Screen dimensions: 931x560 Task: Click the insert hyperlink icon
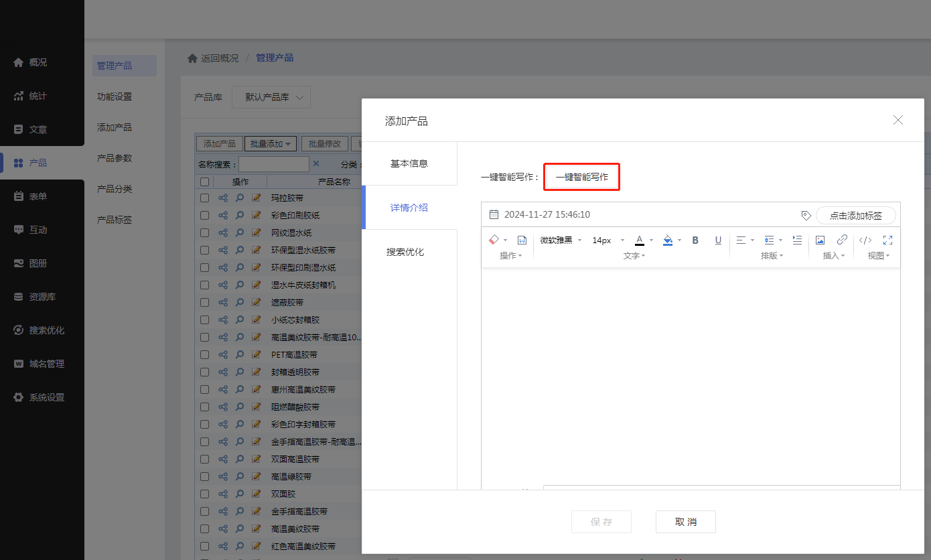click(x=842, y=240)
